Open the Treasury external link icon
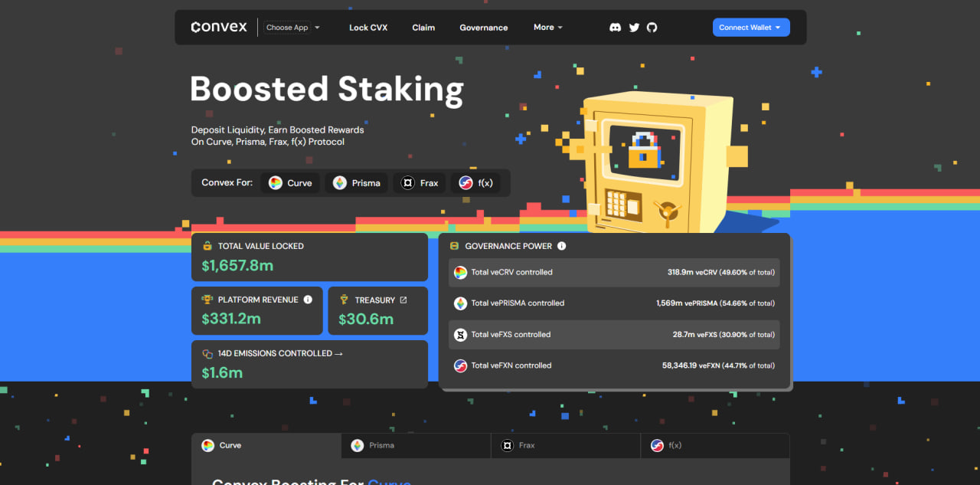Screen dimensions: 980x485 coord(403,300)
